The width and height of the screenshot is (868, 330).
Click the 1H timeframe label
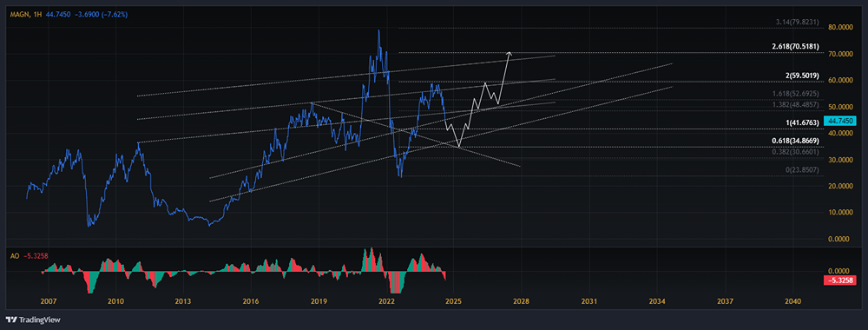click(37, 15)
